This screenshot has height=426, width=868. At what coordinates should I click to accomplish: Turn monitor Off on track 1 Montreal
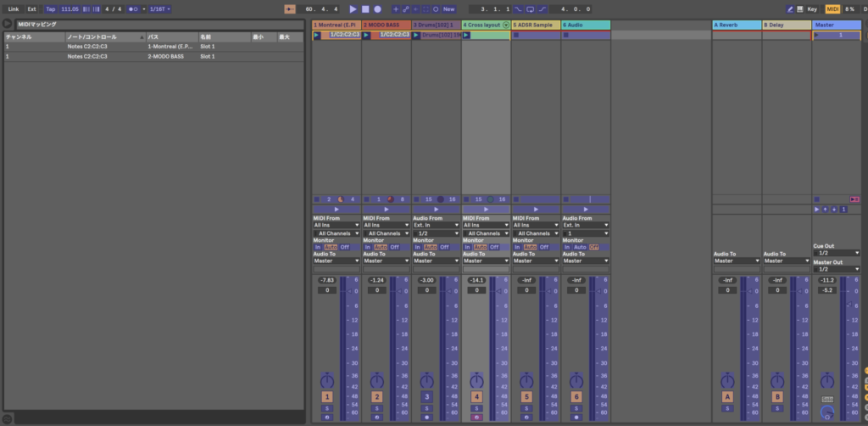345,247
